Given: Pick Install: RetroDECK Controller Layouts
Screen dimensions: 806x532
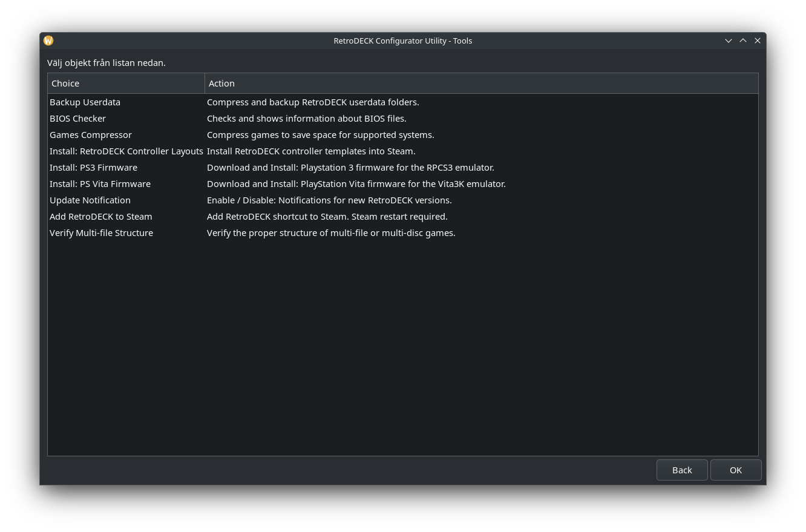Looking at the screenshot, I should point(126,151).
